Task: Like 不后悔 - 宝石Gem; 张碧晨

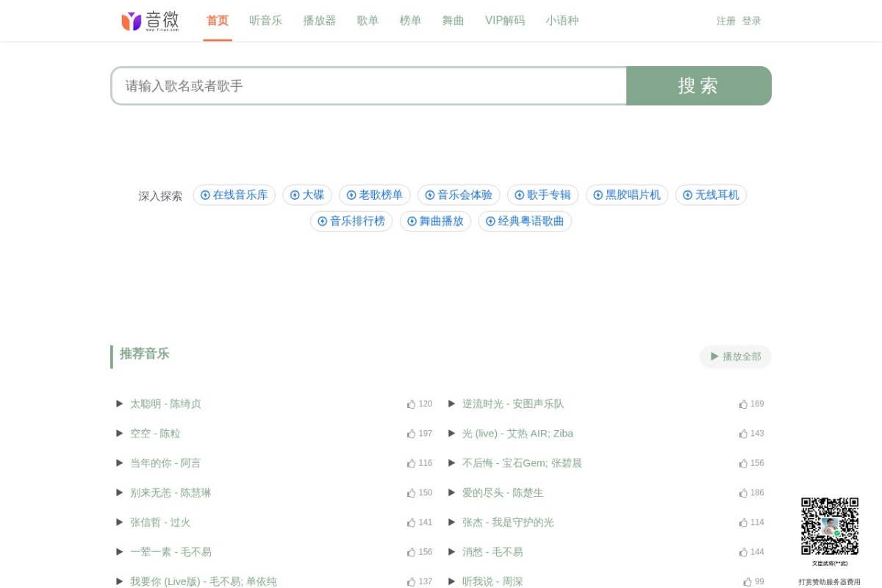Action: (x=744, y=463)
